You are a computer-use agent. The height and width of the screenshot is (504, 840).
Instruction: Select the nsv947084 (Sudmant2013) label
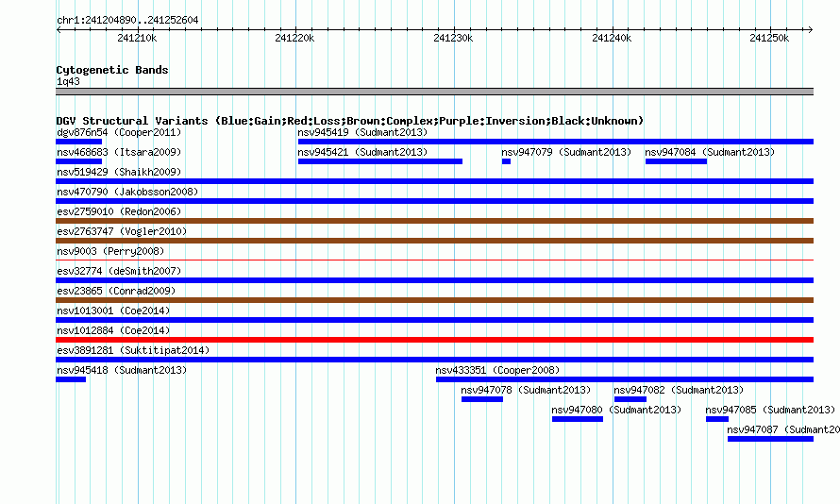click(x=710, y=152)
